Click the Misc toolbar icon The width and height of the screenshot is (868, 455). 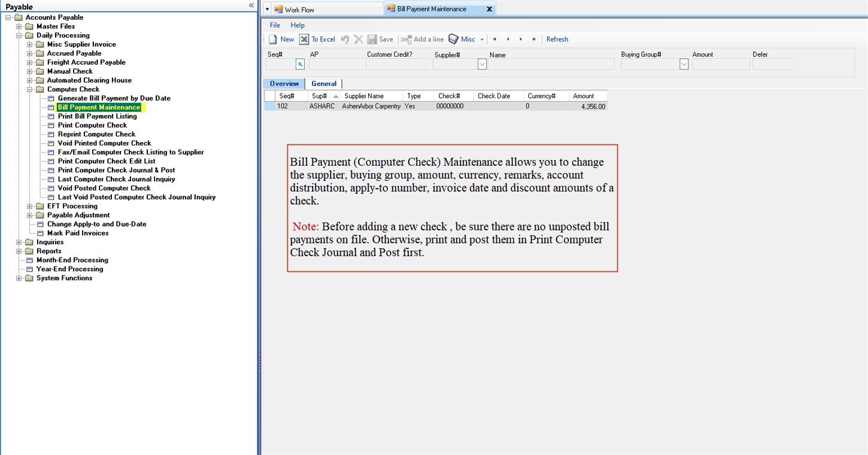454,40
